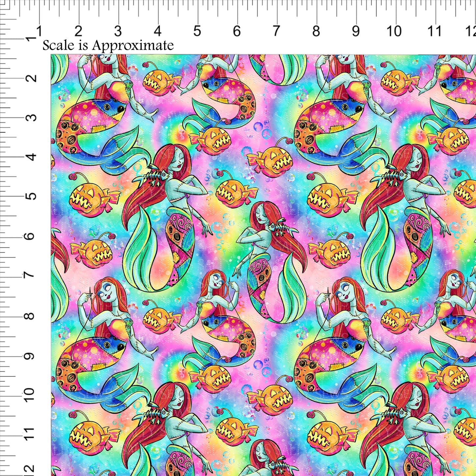Screen dimensions: 476x476
Task: Select number 3 on the horizontal ruler
Action: click(x=118, y=31)
